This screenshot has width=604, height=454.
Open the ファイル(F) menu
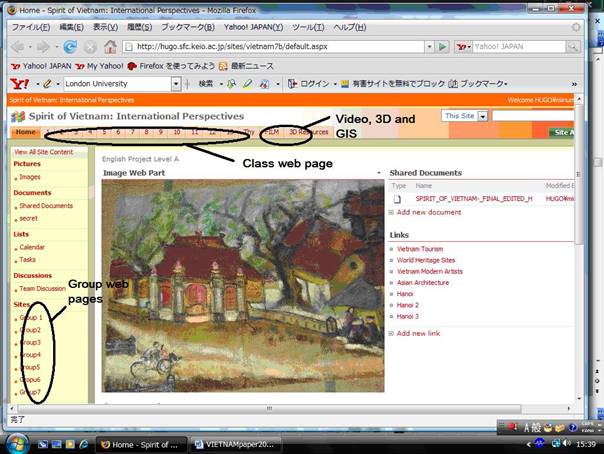[31, 27]
